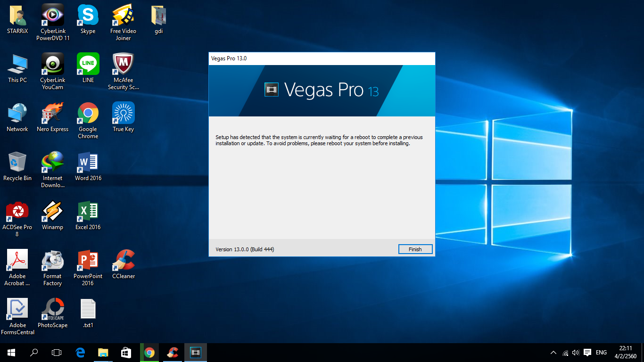Select the Winamp desktop shortcut
644x362 pixels.
53,216
